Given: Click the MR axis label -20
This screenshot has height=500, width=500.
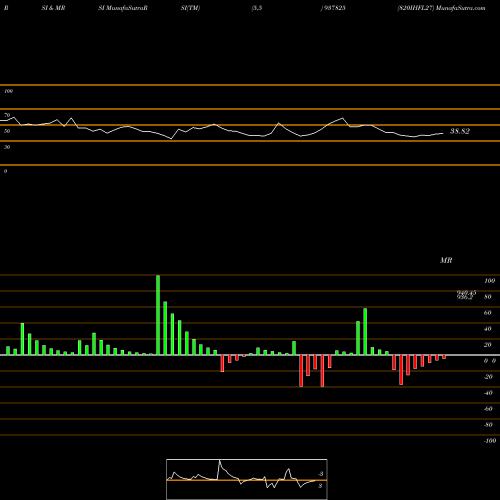Looking at the screenshot, I should [488, 377].
